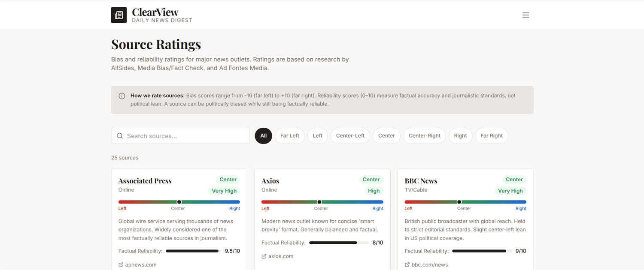Click the Center badge on BBC News card

coord(514,180)
